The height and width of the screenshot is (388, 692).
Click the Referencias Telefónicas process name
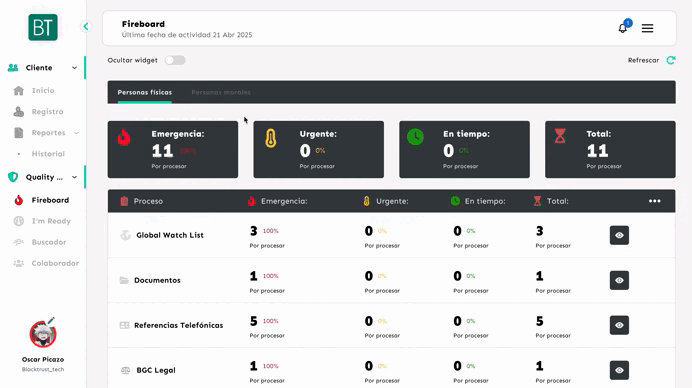[x=179, y=325]
